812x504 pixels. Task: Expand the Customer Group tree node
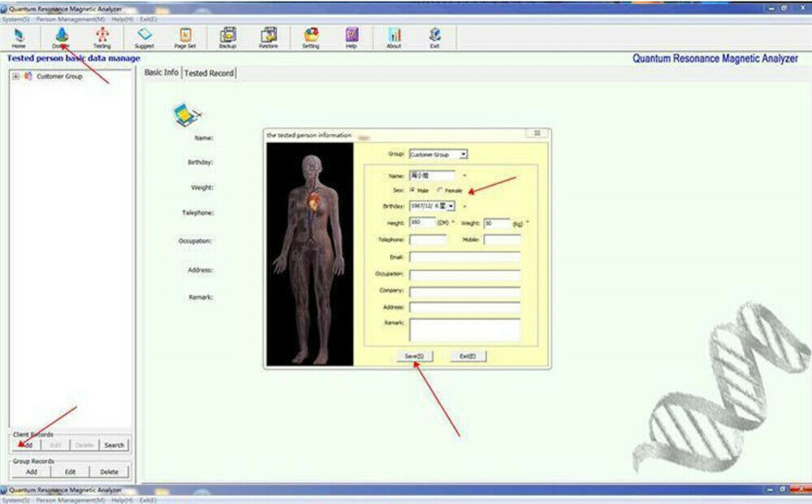click(x=15, y=76)
